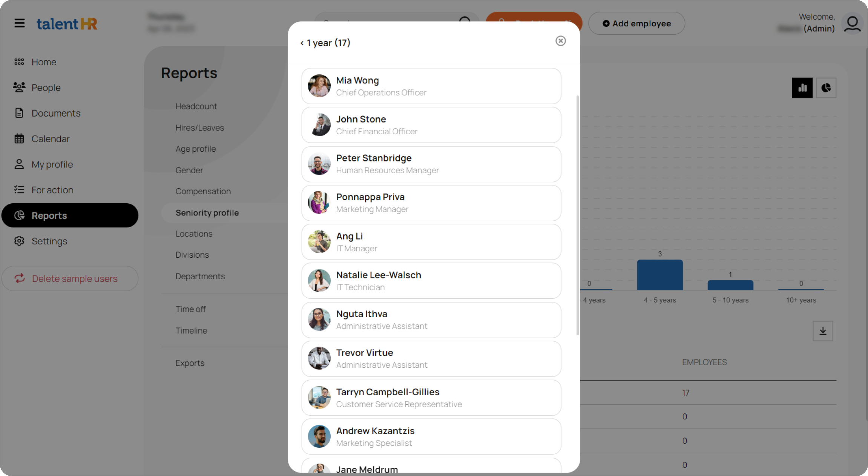Click the download report icon
The height and width of the screenshot is (476, 868).
[x=823, y=331]
